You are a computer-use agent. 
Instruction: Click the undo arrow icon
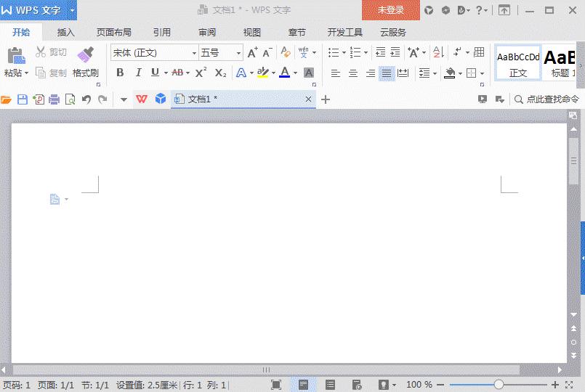click(x=86, y=99)
